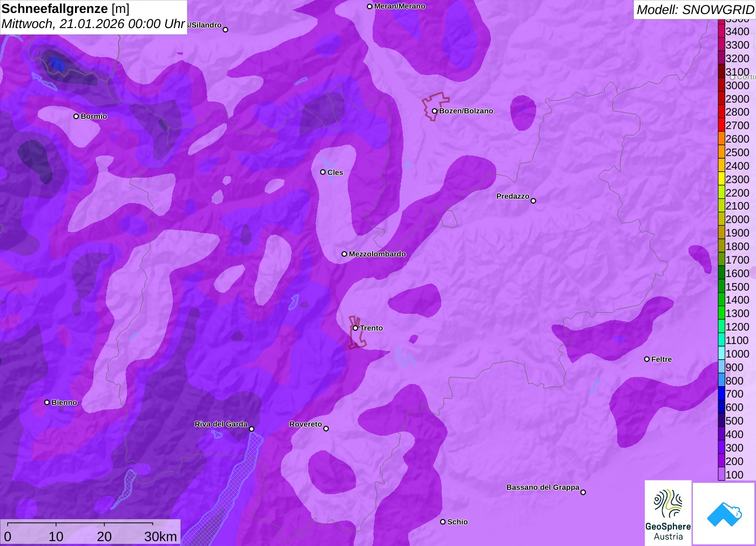Click the Feltre label text

pyautogui.click(x=661, y=359)
